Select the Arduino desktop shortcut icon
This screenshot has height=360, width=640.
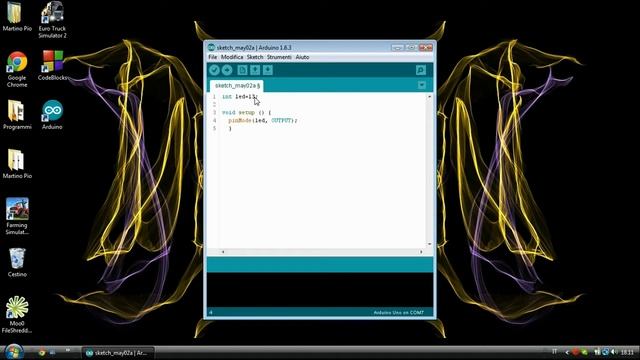click(x=52, y=115)
